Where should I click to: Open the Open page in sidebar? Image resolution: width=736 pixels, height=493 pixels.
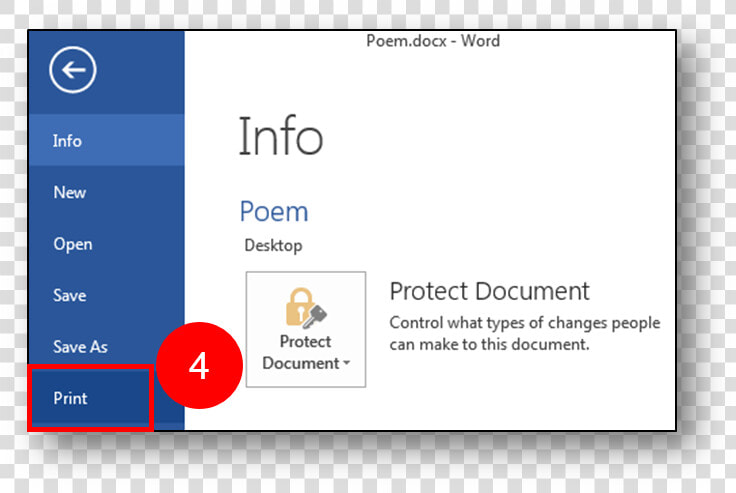107,244
